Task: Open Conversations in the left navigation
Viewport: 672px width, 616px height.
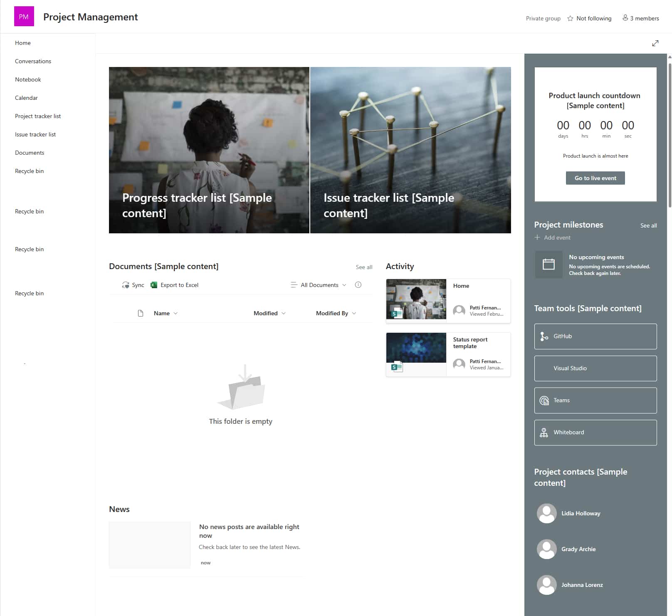Action: (x=33, y=61)
